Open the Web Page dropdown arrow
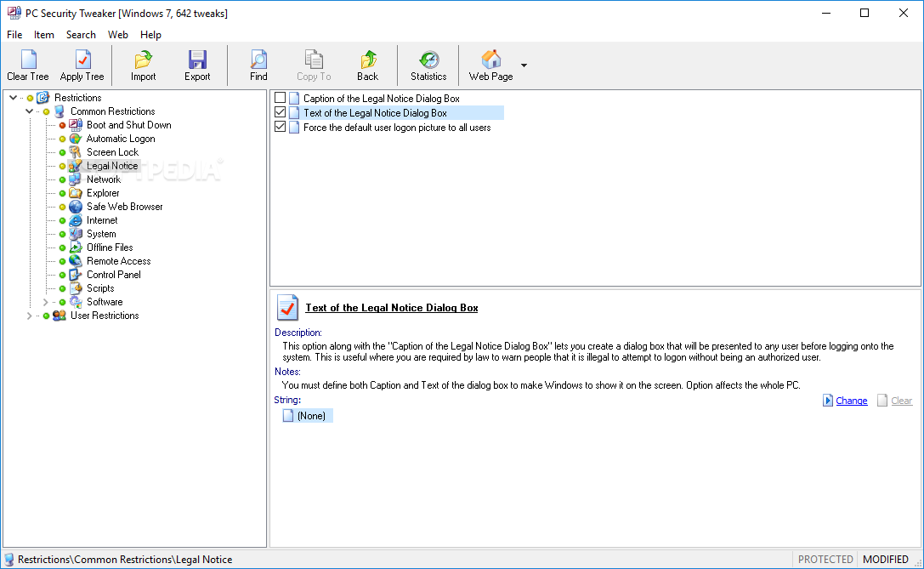 point(524,65)
